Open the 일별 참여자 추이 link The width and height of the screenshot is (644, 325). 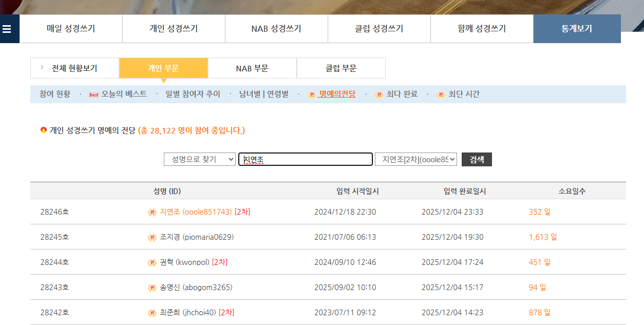(x=193, y=94)
